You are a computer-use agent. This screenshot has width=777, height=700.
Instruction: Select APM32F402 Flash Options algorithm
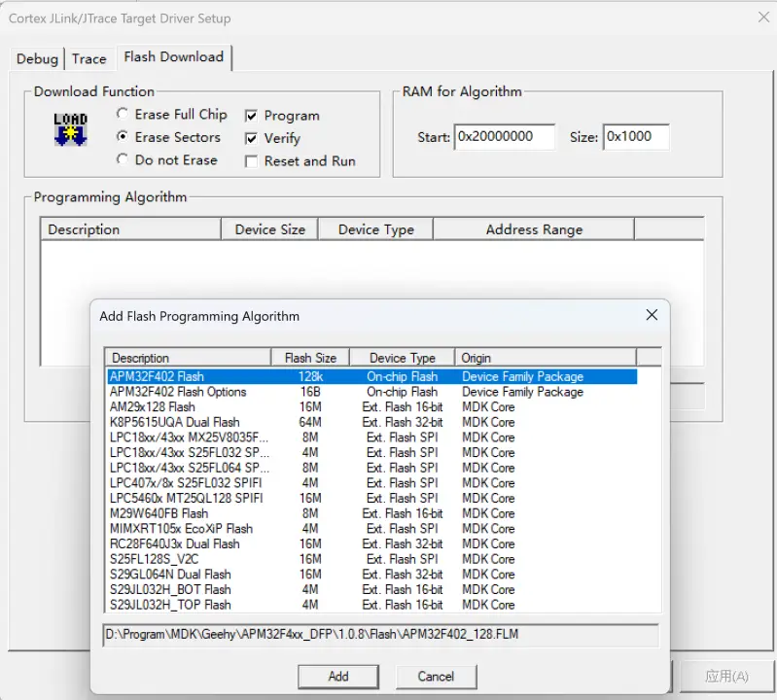(178, 392)
